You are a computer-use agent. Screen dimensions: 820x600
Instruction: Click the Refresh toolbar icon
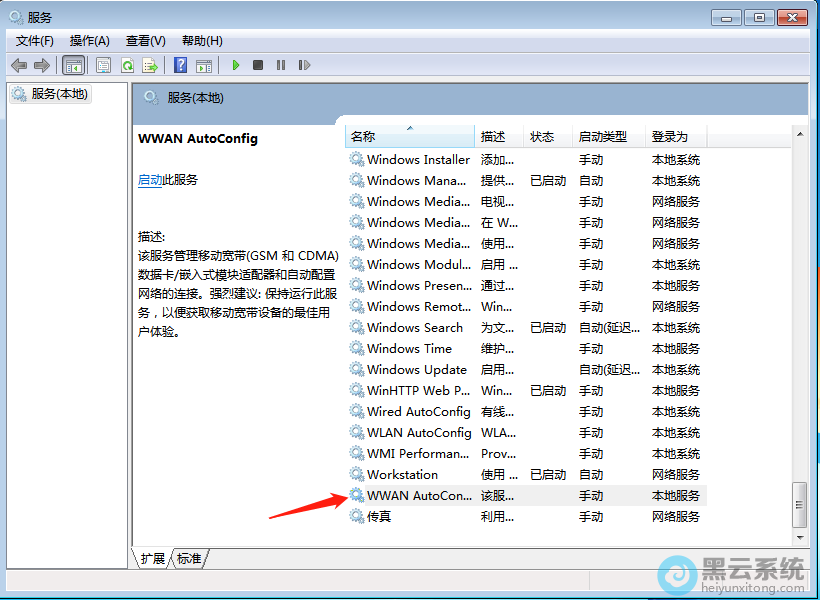pyautogui.click(x=127, y=65)
